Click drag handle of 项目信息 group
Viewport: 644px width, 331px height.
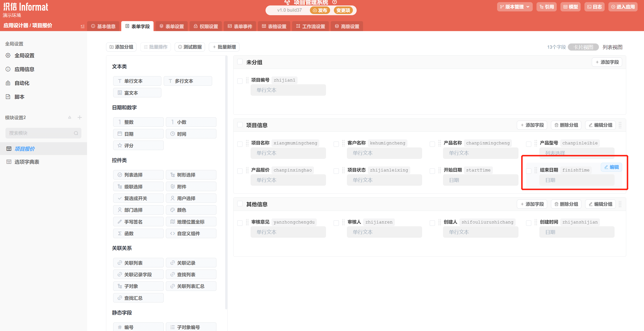tap(620, 125)
